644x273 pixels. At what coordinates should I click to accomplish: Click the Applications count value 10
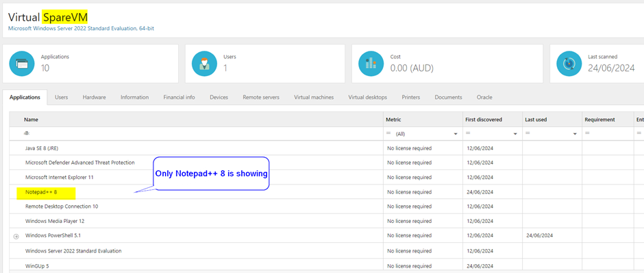point(45,69)
